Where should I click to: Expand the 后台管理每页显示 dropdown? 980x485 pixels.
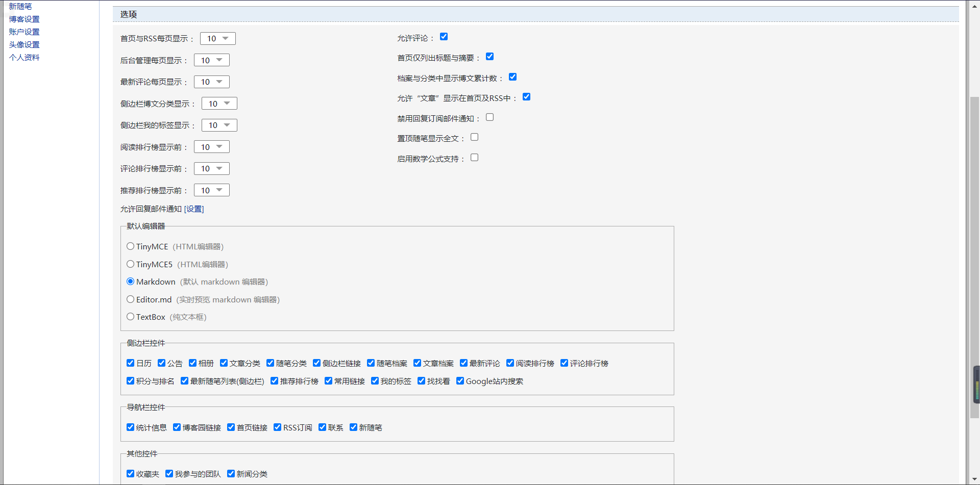[x=212, y=60]
